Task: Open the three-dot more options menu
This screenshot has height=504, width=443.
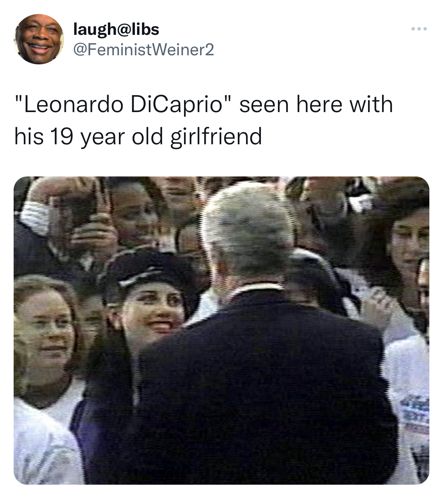Action: pos(419,29)
